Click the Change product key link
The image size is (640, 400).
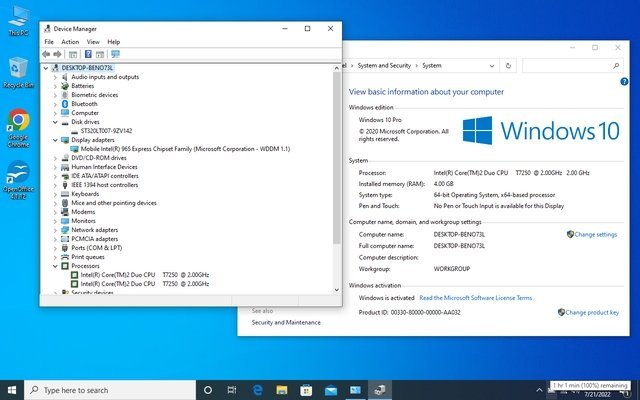(590, 312)
